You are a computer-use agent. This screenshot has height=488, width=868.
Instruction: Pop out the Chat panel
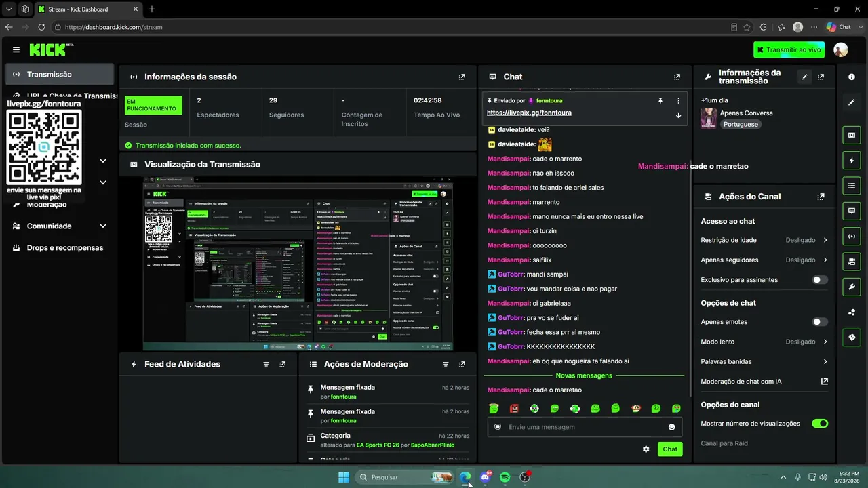[677, 77]
